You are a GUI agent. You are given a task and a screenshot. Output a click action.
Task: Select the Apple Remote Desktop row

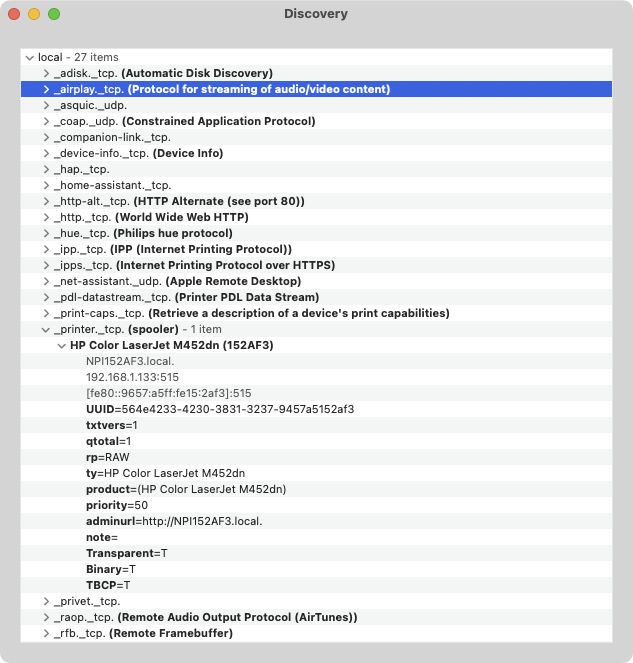316,281
